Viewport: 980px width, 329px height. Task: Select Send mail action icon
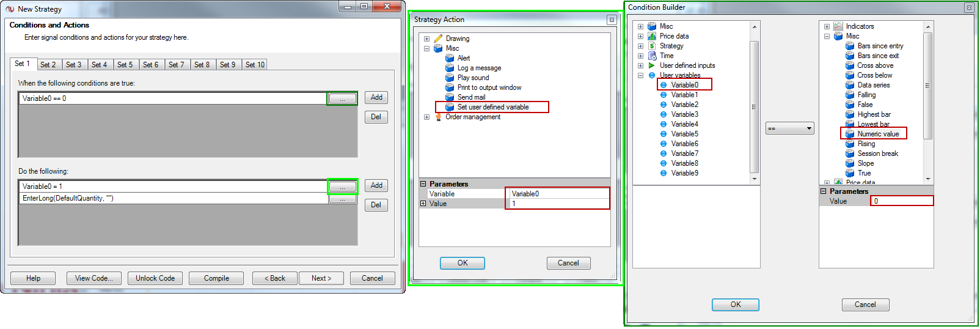point(450,97)
